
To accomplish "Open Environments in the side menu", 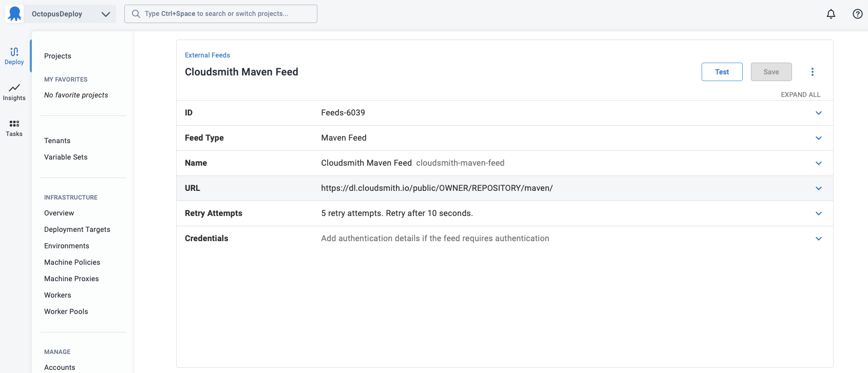I will [67, 246].
